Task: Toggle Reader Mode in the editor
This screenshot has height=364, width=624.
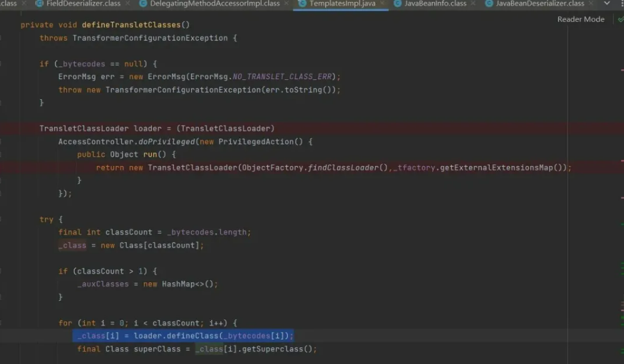Action: point(581,19)
